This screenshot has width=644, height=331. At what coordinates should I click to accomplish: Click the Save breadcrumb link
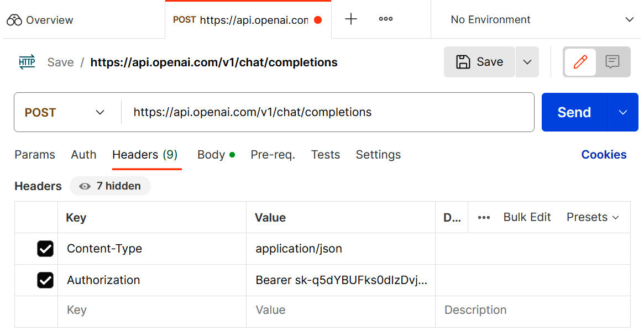60,62
